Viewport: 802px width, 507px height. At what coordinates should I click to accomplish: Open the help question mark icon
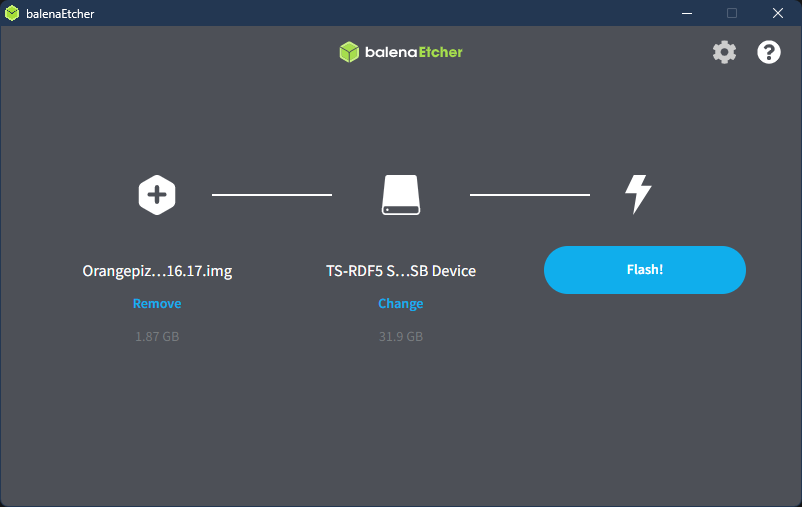click(769, 52)
